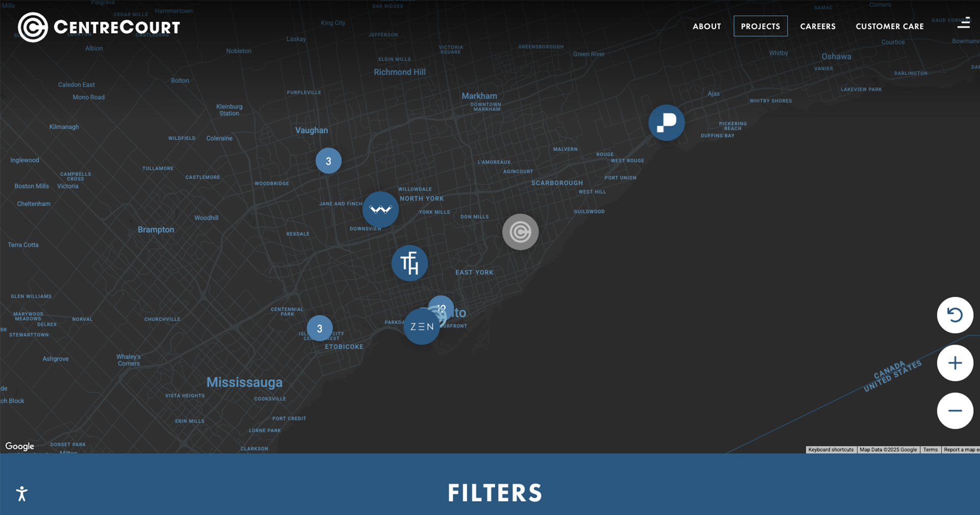The image size is (980, 515).
Task: Select the cluster marker 3 near Vaughan
Action: click(x=328, y=161)
